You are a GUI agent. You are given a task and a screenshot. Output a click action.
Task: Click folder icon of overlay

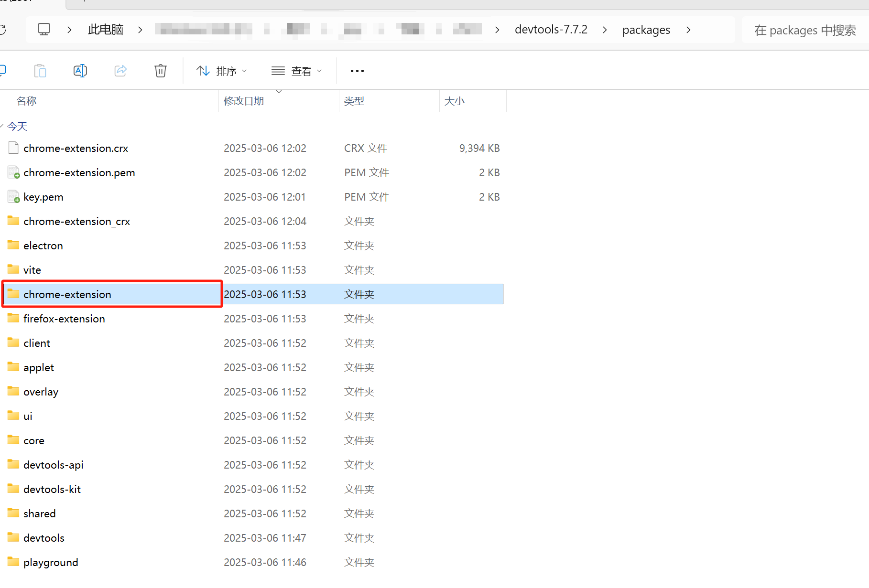(x=13, y=391)
